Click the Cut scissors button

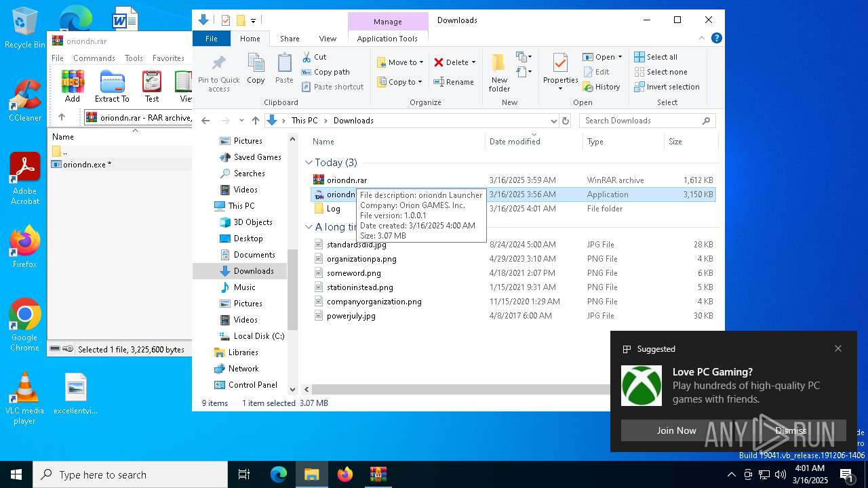click(314, 57)
